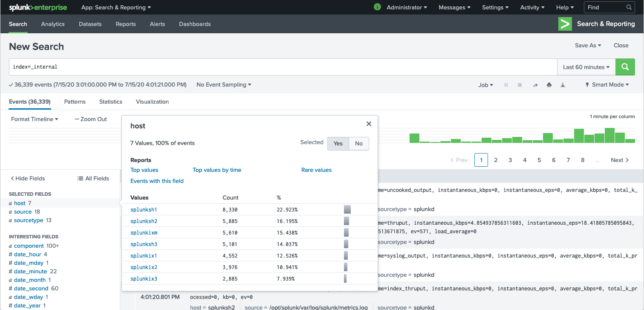Screen dimensions: 644x310
Task: Open the Help menu
Action: [x=565, y=7]
